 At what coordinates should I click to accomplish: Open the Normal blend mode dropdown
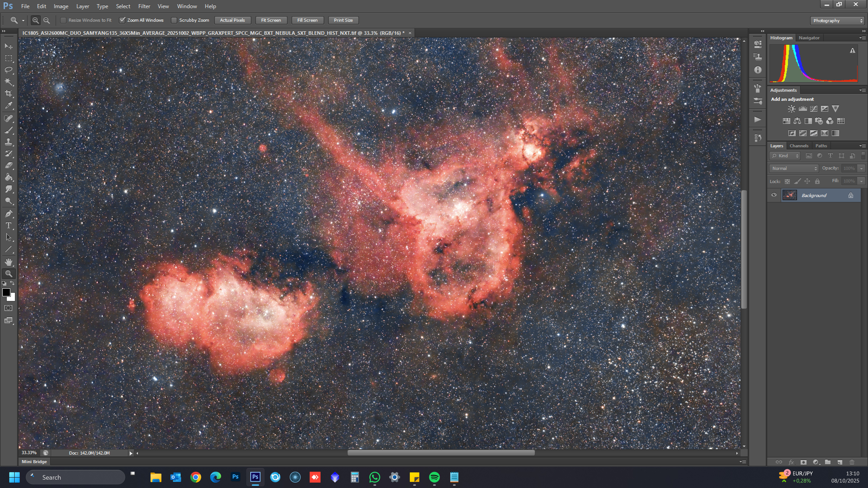point(794,168)
